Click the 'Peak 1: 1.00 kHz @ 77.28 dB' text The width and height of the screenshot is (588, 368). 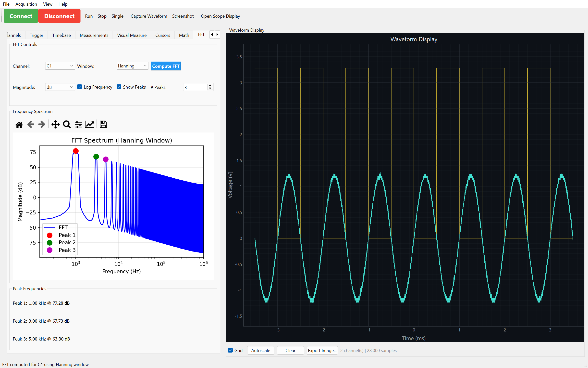[41, 303]
